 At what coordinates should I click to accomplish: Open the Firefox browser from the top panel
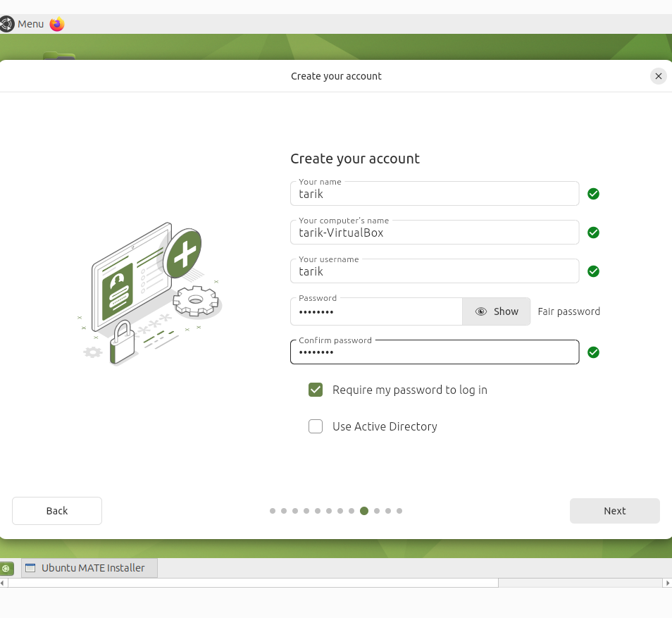(x=57, y=24)
